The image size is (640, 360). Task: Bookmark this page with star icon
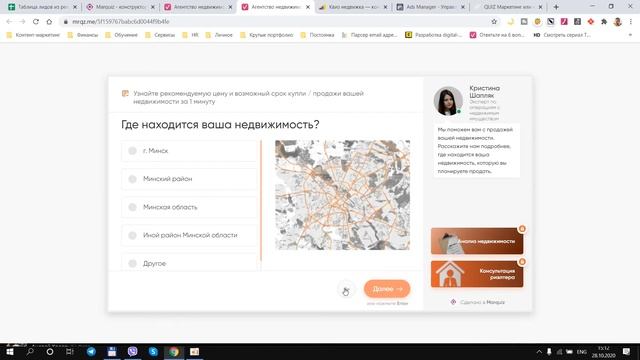pos(494,22)
